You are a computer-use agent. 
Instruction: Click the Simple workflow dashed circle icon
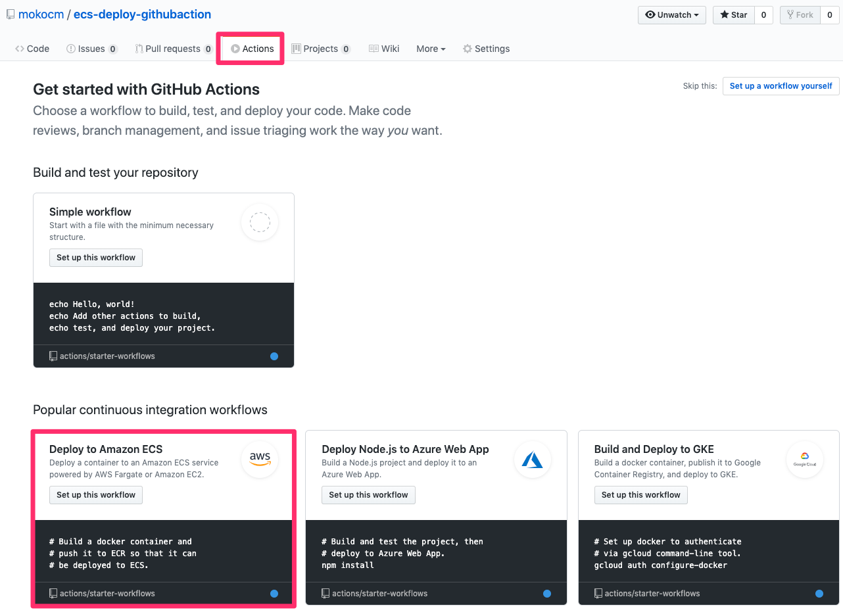click(260, 222)
